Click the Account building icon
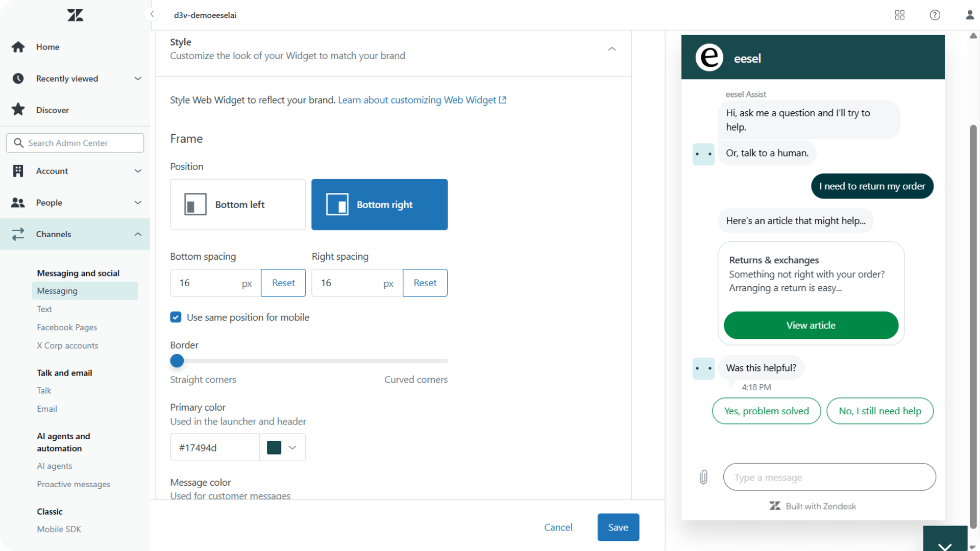The width and height of the screenshot is (980, 551). coord(18,171)
